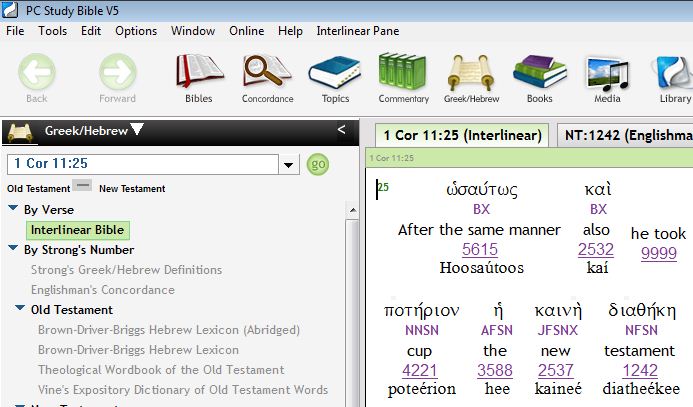Open the Interlinear Pane menu
The image size is (693, 407).
pyautogui.click(x=357, y=31)
